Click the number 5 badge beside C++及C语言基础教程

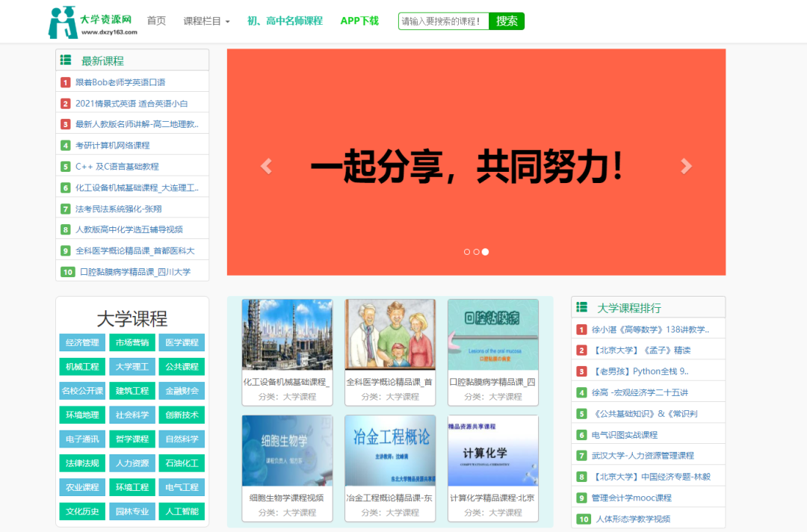65,165
